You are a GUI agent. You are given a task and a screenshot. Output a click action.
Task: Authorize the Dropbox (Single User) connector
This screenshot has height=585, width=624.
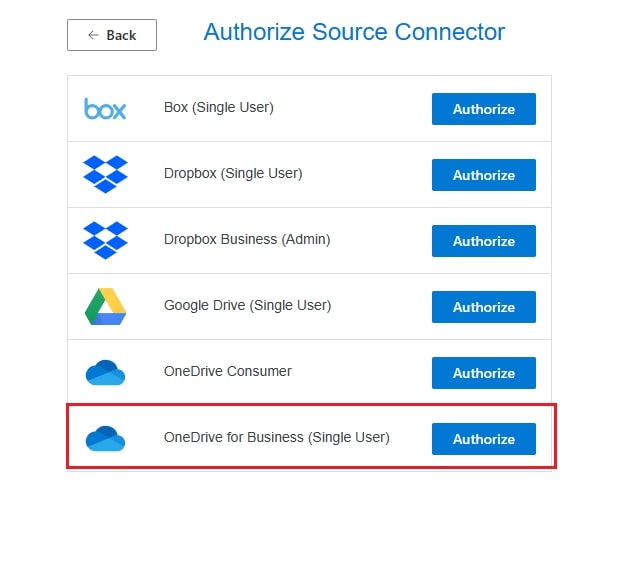coord(484,175)
